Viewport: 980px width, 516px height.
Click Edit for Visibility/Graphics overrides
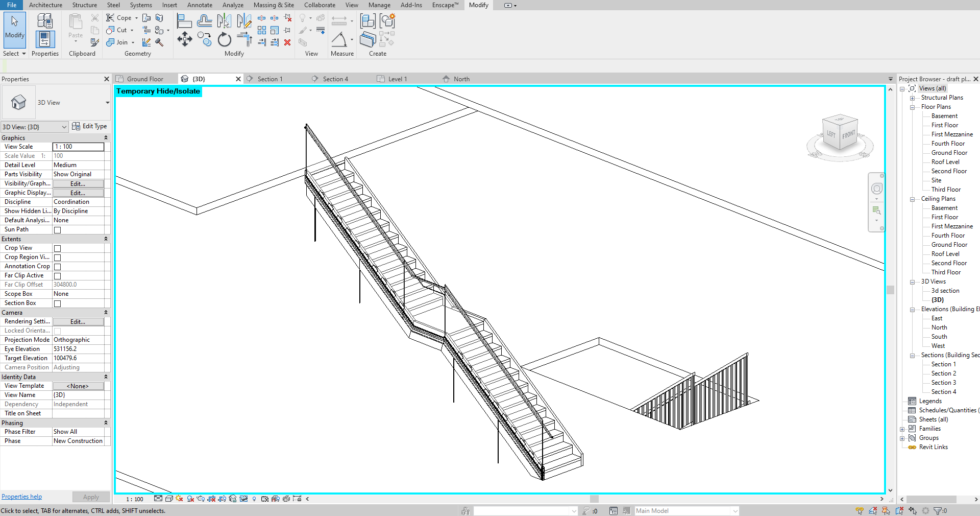[x=78, y=184]
